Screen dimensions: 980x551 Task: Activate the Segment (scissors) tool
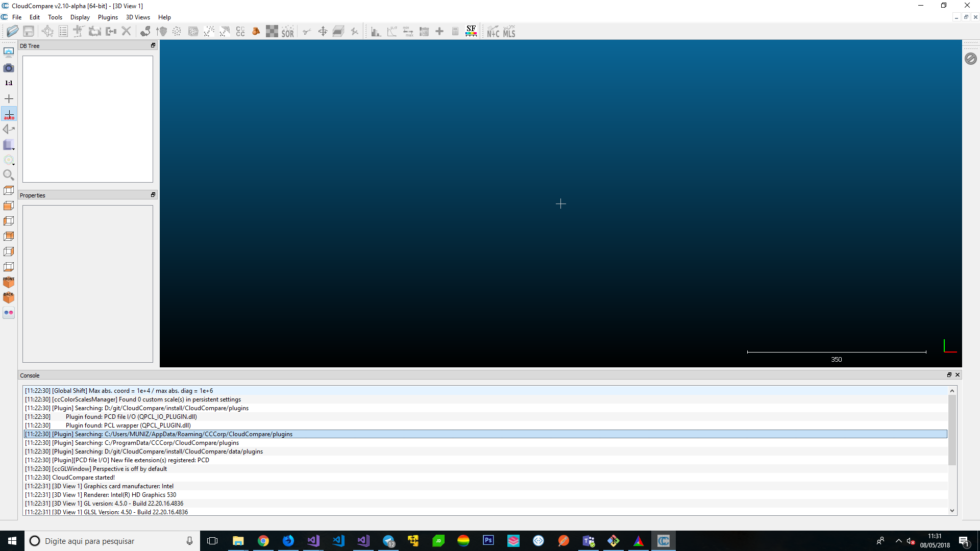pyautogui.click(x=307, y=31)
